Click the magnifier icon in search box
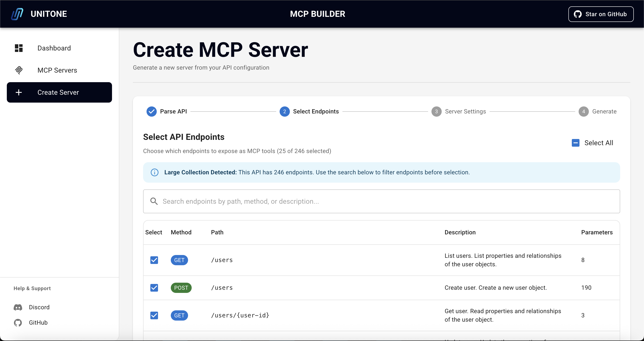Image resolution: width=644 pixels, height=341 pixels. [x=154, y=201]
